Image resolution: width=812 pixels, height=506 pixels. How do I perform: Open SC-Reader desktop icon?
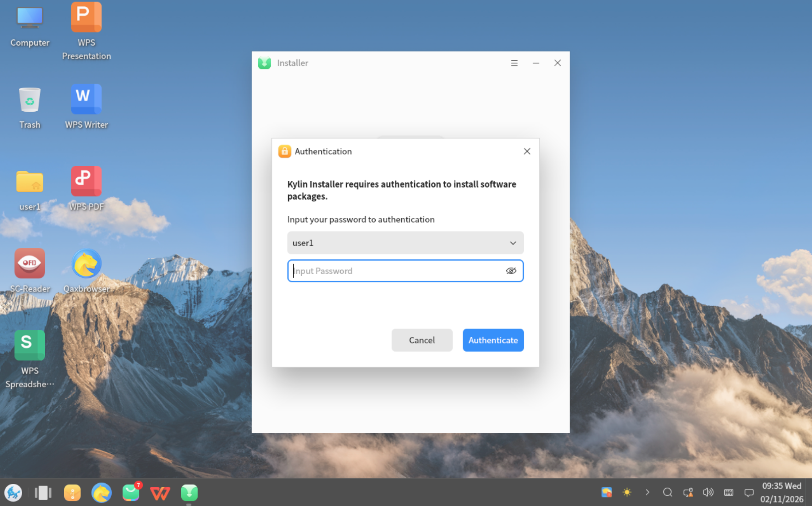coord(30,264)
